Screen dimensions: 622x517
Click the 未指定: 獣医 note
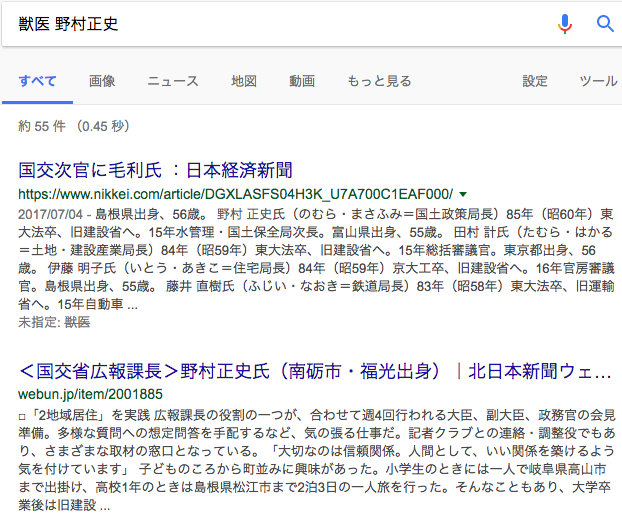[x=54, y=322]
